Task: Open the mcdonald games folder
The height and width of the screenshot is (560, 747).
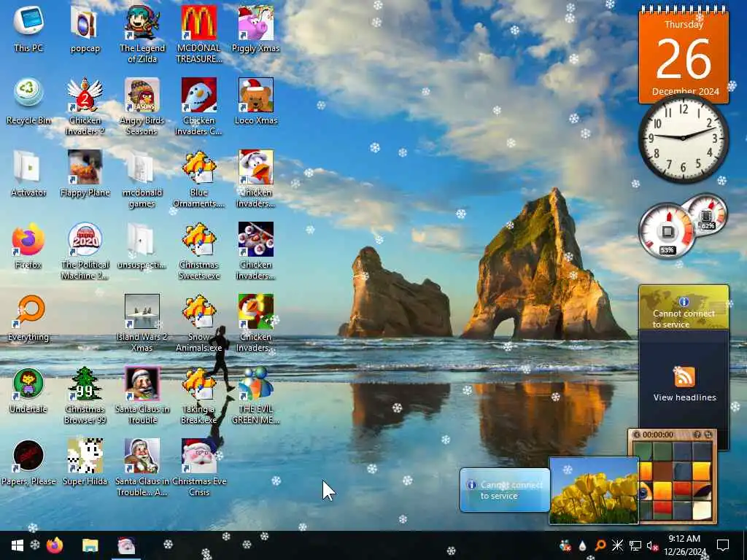Action: 142,178
